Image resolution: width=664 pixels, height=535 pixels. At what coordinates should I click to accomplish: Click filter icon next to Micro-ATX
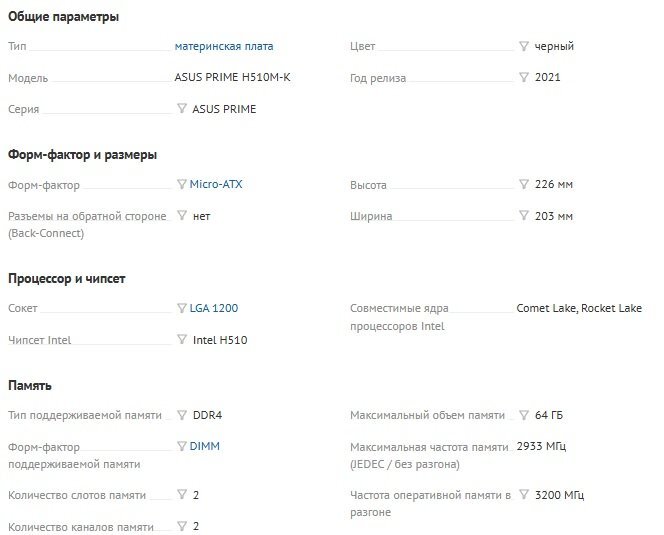point(181,184)
